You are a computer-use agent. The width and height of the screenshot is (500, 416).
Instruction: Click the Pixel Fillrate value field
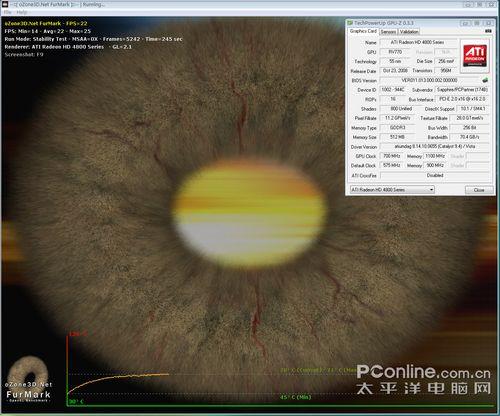398,118
